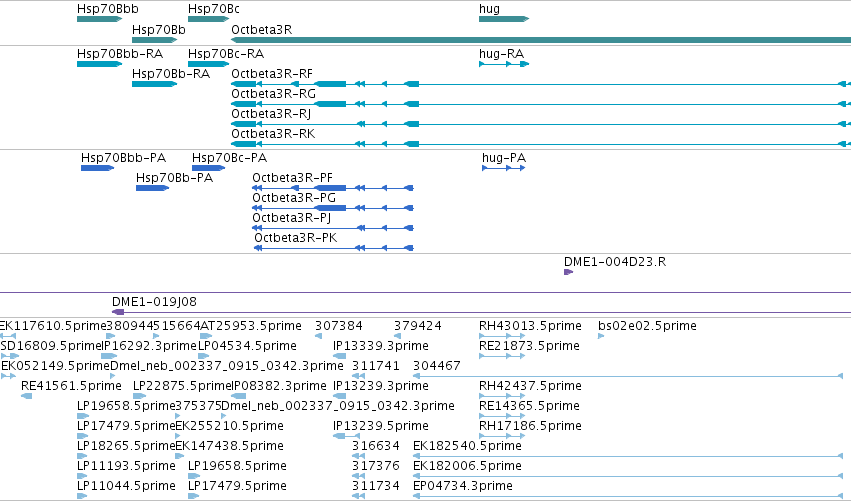Screen dimensions: 851x501
Task: Click the Hsp70Bbb gene label
Action: coord(107,9)
